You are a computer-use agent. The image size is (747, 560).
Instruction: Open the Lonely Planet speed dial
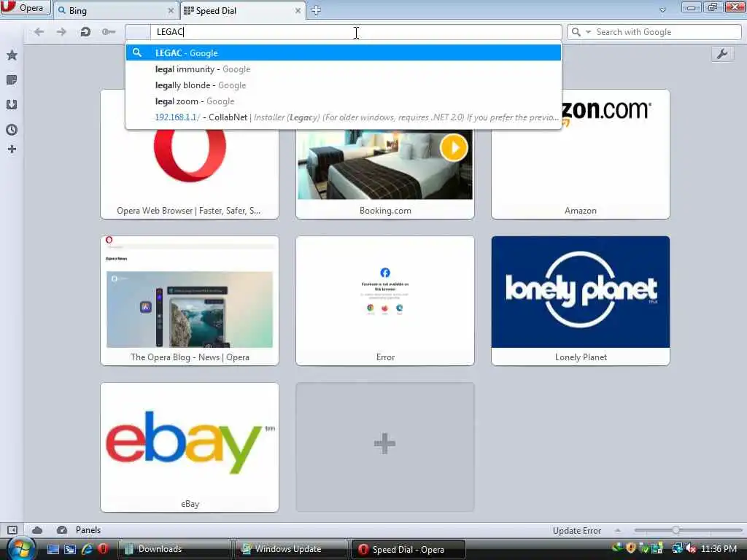(580, 301)
